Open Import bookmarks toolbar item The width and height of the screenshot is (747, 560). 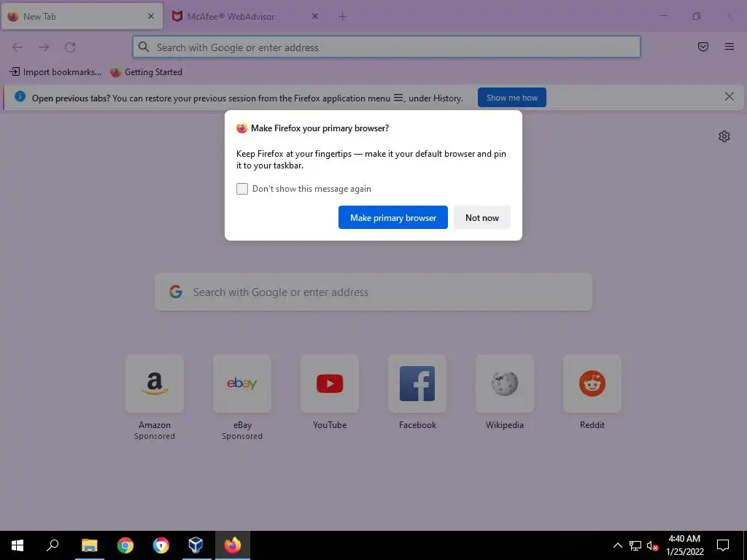pyautogui.click(x=55, y=72)
